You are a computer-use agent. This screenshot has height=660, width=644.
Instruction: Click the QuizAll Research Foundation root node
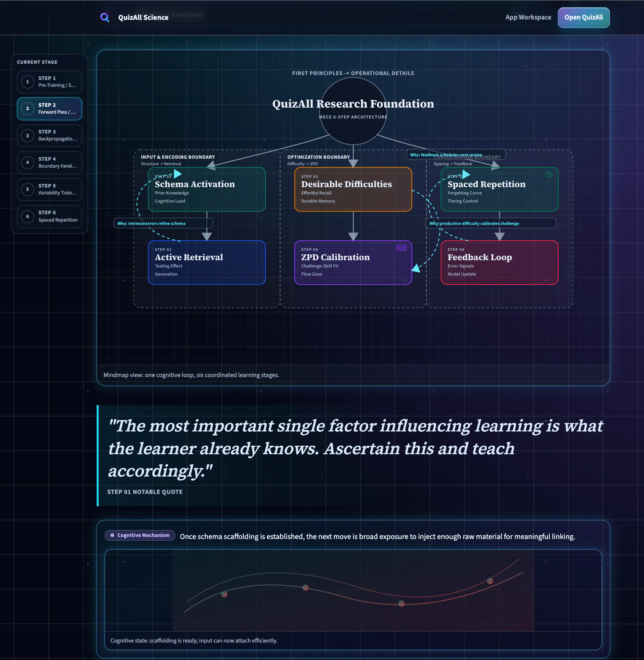coord(353,111)
